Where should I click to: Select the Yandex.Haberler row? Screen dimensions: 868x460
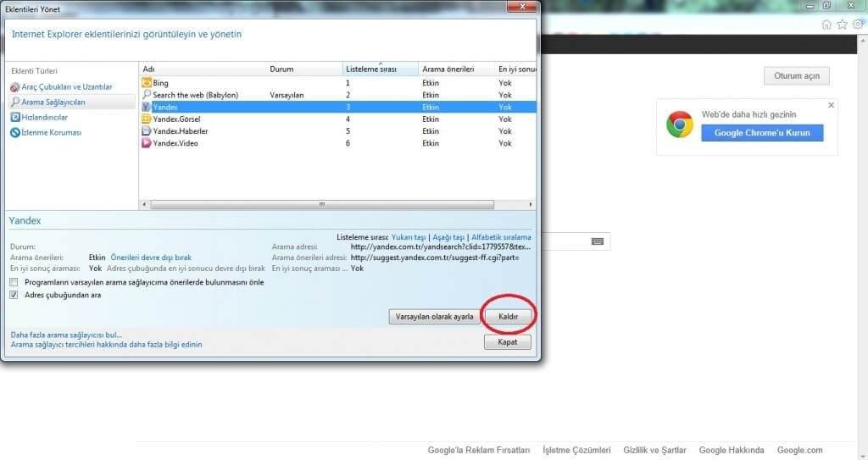[337, 130]
